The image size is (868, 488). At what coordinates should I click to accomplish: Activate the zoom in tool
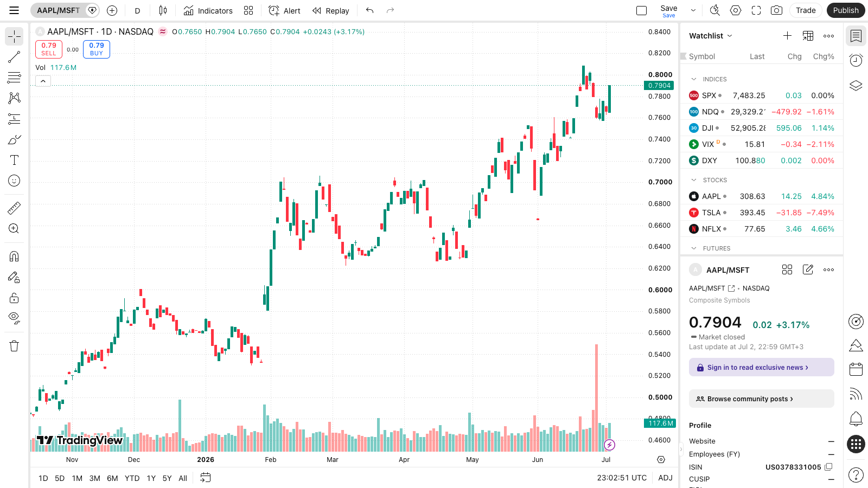tap(14, 228)
